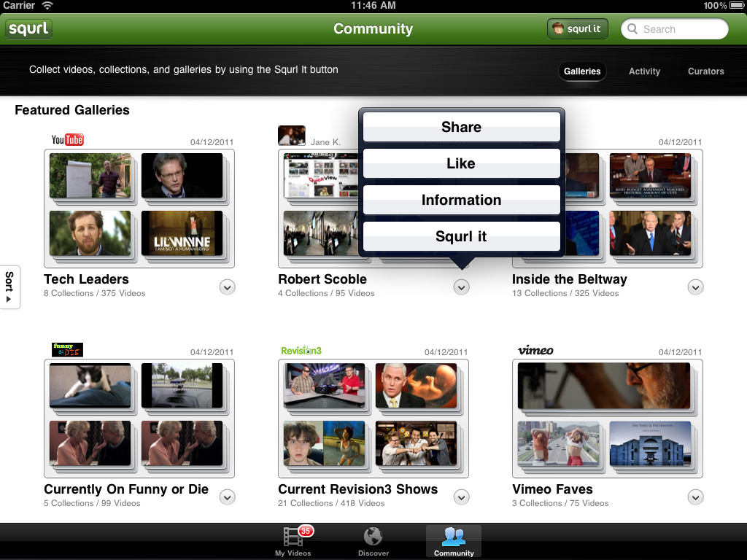Screen dimensions: 747x560
Task: Open My Videos tab with filmstrip icon
Action: point(293,542)
